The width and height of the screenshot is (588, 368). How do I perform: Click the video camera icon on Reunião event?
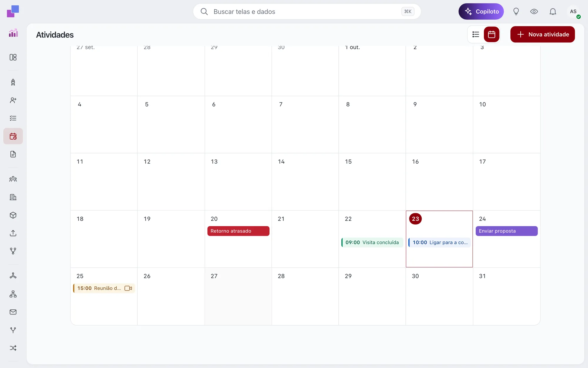pyautogui.click(x=128, y=288)
